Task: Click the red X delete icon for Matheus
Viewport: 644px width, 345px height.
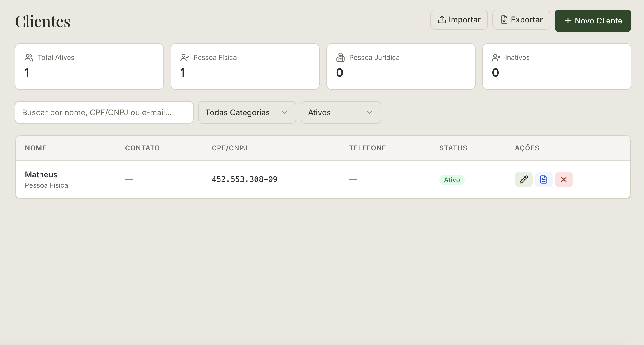Action: coord(564,179)
